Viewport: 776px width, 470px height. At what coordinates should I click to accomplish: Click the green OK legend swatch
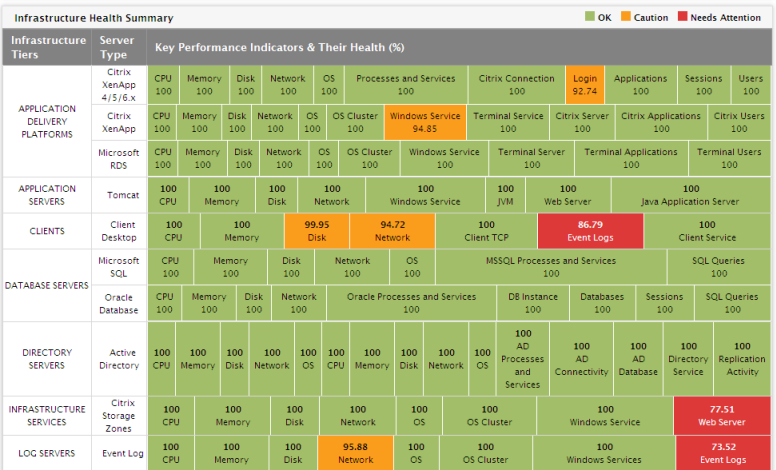tap(589, 16)
